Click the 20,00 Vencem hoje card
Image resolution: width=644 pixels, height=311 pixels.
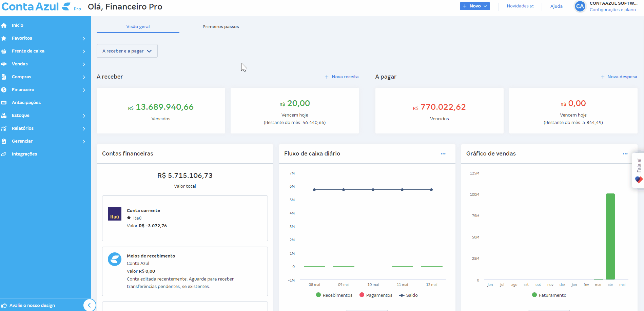[295, 111]
